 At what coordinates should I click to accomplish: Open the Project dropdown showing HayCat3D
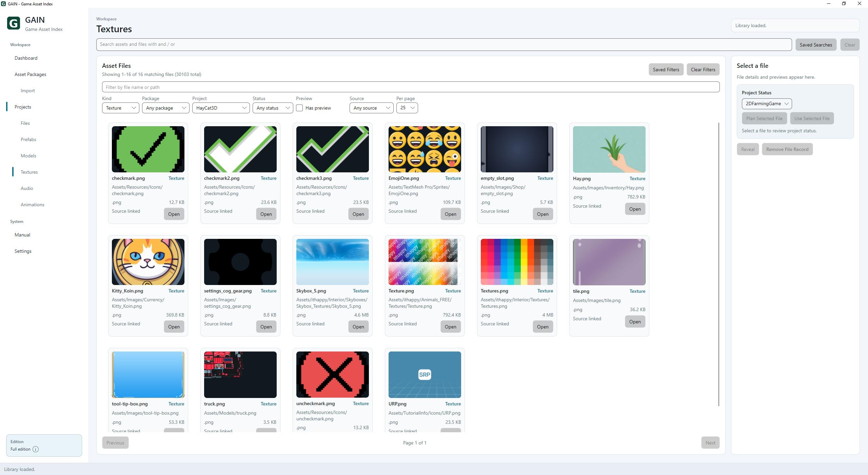click(221, 108)
